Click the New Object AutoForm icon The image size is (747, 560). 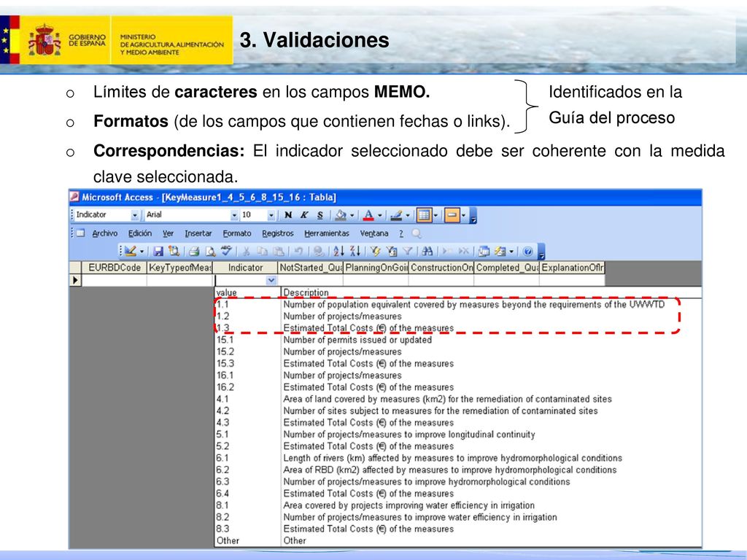click(500, 251)
